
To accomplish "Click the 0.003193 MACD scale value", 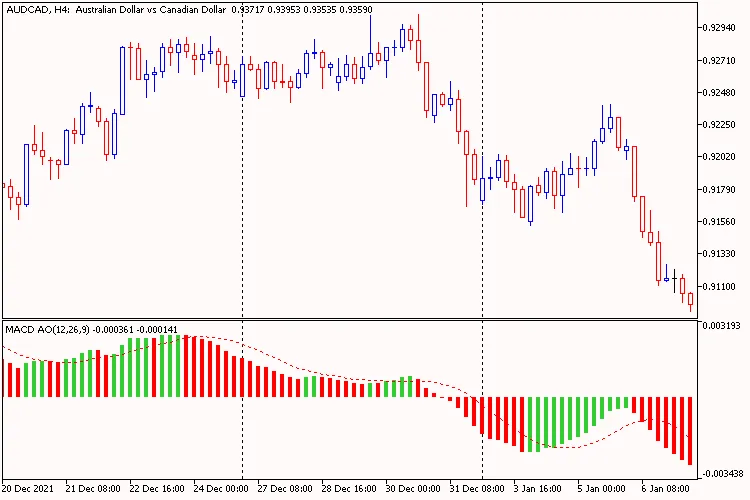I will [x=723, y=326].
